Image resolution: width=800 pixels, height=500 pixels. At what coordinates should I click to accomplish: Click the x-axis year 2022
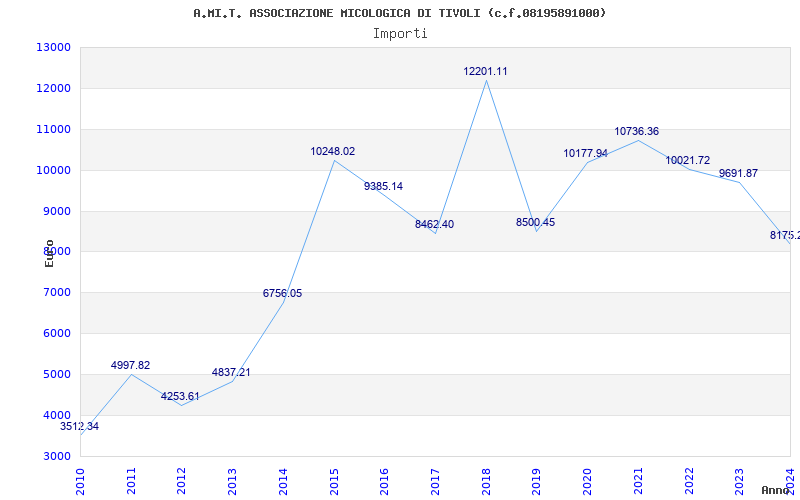coord(688,481)
